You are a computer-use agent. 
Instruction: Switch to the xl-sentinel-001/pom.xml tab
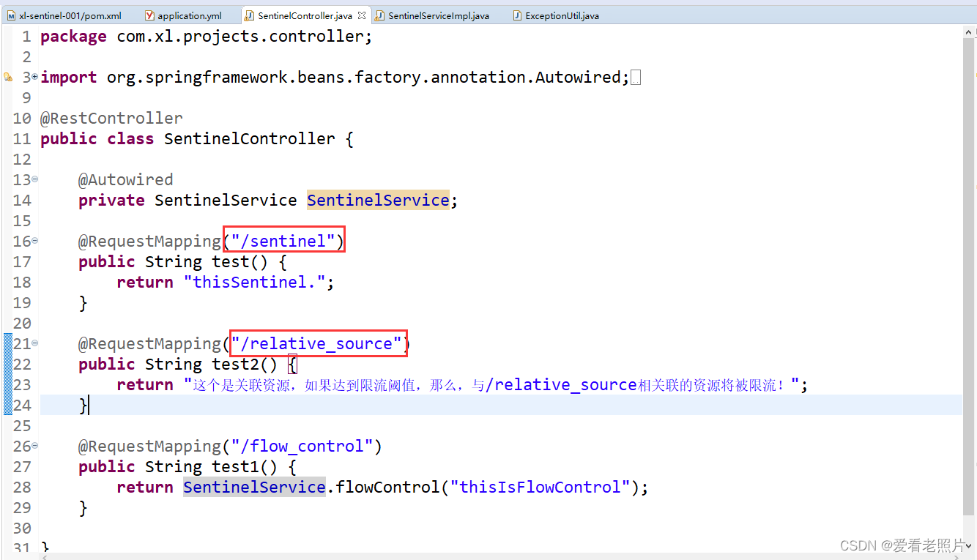click(70, 15)
